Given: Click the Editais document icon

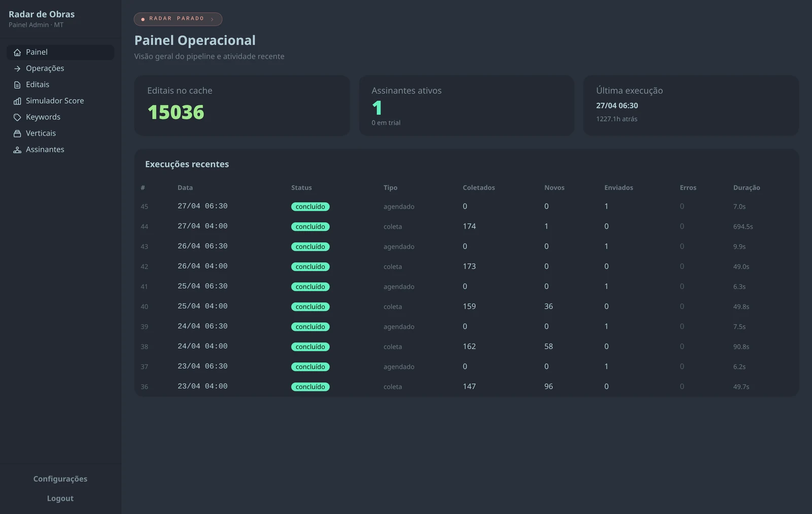Looking at the screenshot, I should pos(17,85).
